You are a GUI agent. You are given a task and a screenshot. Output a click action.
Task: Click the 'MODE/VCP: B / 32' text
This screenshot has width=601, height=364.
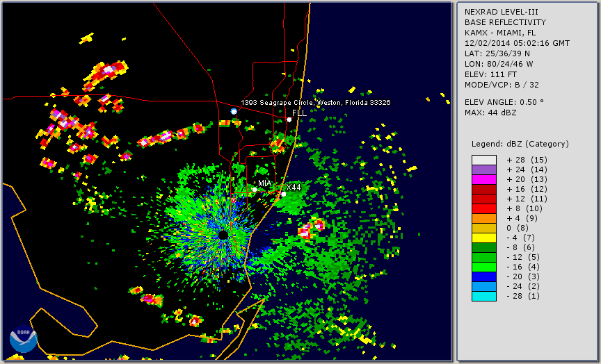click(x=502, y=85)
